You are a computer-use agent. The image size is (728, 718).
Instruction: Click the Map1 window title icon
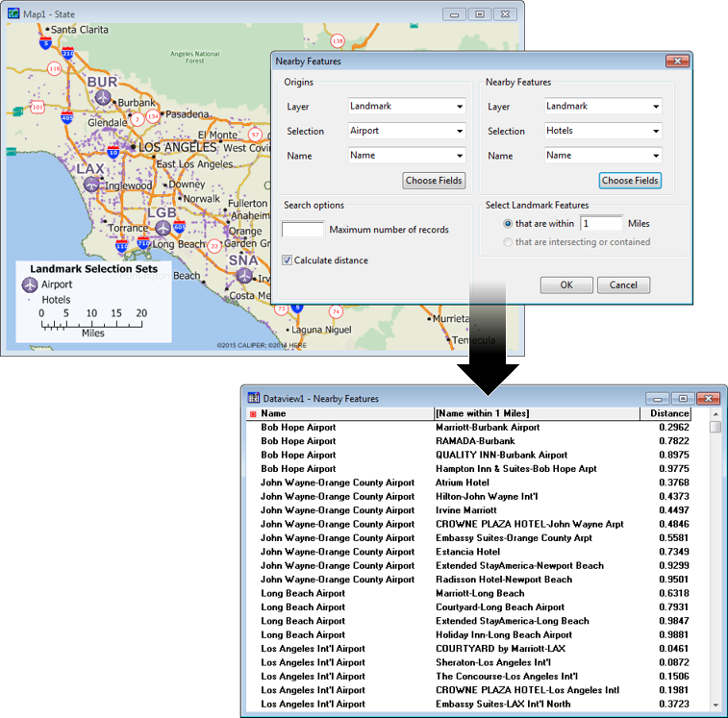click(13, 13)
